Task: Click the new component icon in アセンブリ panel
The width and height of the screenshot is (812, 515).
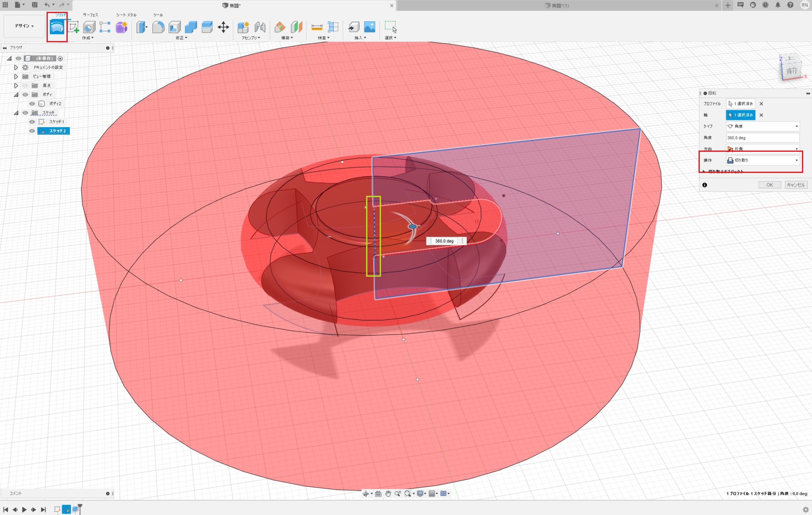Action: click(x=243, y=27)
